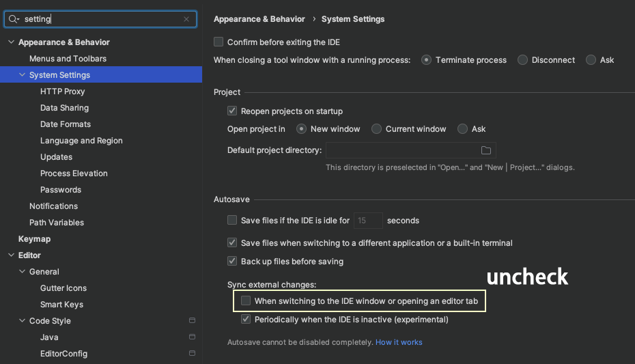Viewport: 635px width, 364px height.
Task: Click Appearance & Behavior in the breadcrumb
Action: click(x=259, y=19)
